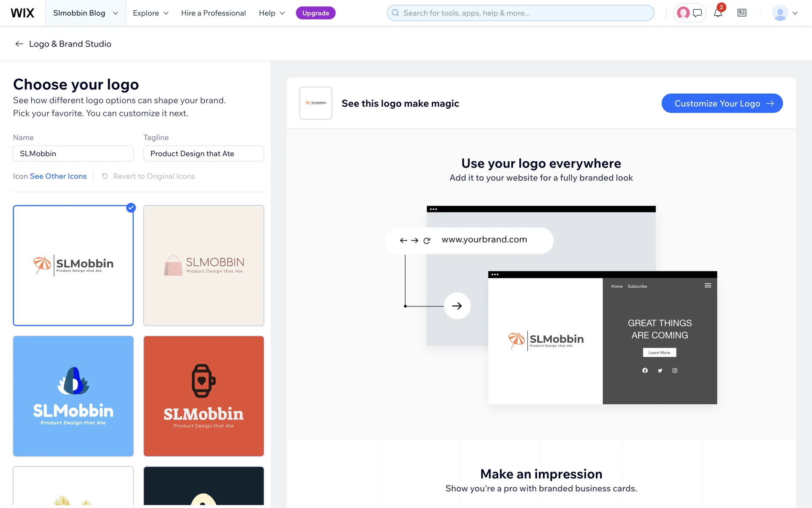The image size is (812, 508).
Task: Select the beige shopping bag logo option
Action: pyautogui.click(x=203, y=265)
